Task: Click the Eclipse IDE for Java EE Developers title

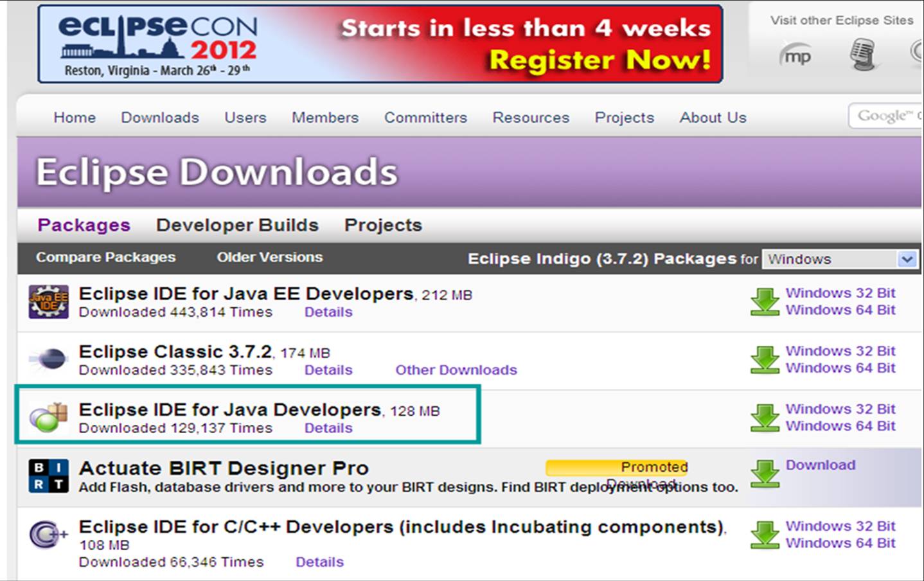Action: click(246, 294)
